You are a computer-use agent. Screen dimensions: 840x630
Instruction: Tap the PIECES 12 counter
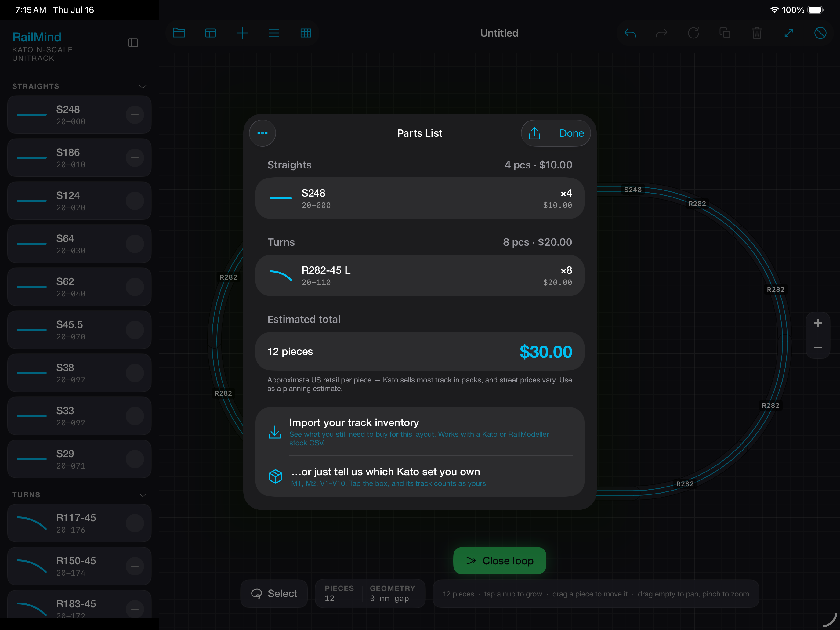tap(339, 593)
